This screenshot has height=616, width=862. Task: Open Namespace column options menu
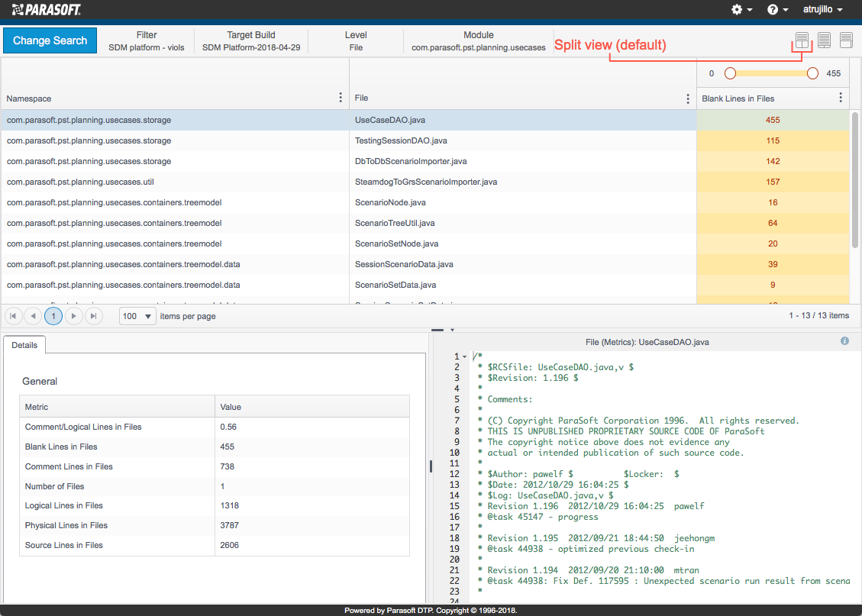341,98
